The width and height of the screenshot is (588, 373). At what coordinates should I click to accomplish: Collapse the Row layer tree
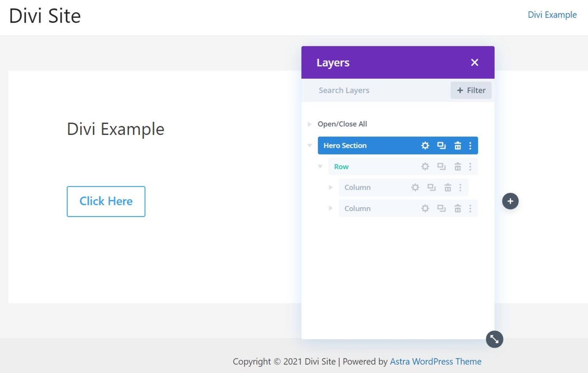tap(320, 166)
